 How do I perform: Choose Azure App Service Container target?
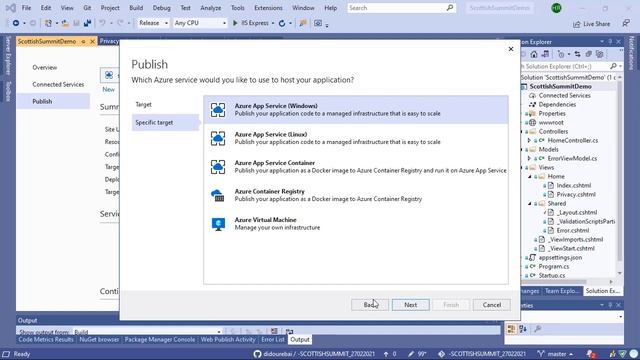click(x=356, y=167)
